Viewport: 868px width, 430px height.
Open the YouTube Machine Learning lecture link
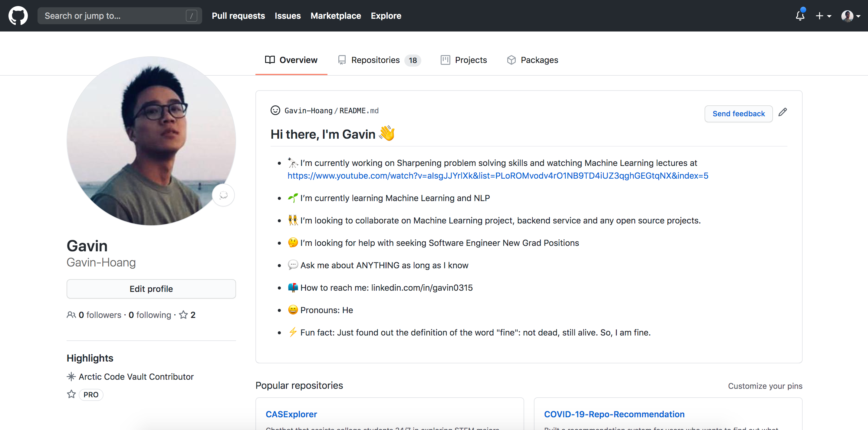click(498, 176)
